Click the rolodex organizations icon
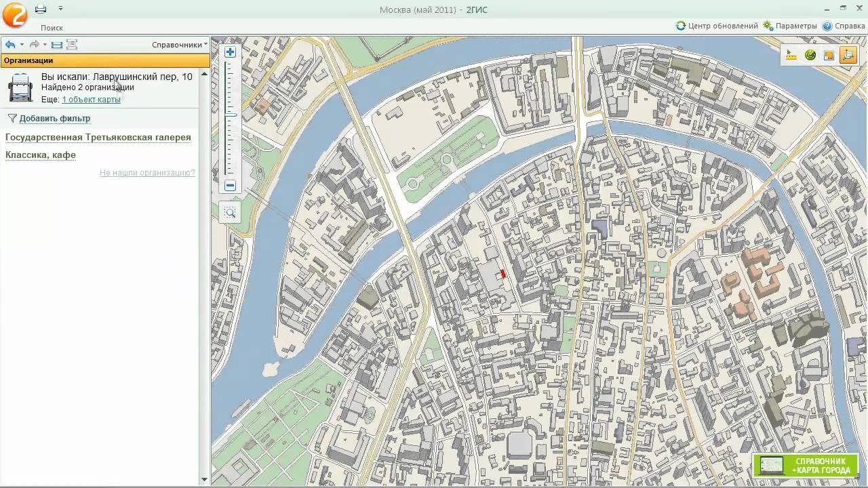Viewport: 868px width, 488px height. point(20,87)
